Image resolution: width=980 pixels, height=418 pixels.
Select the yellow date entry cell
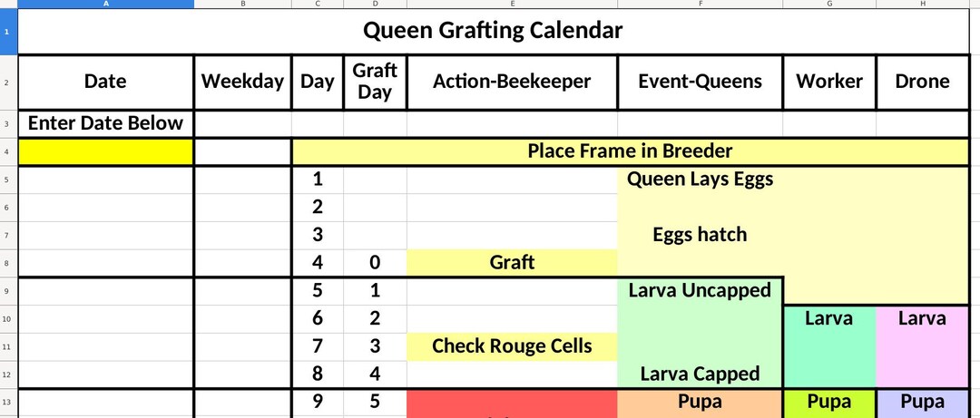[105, 151]
